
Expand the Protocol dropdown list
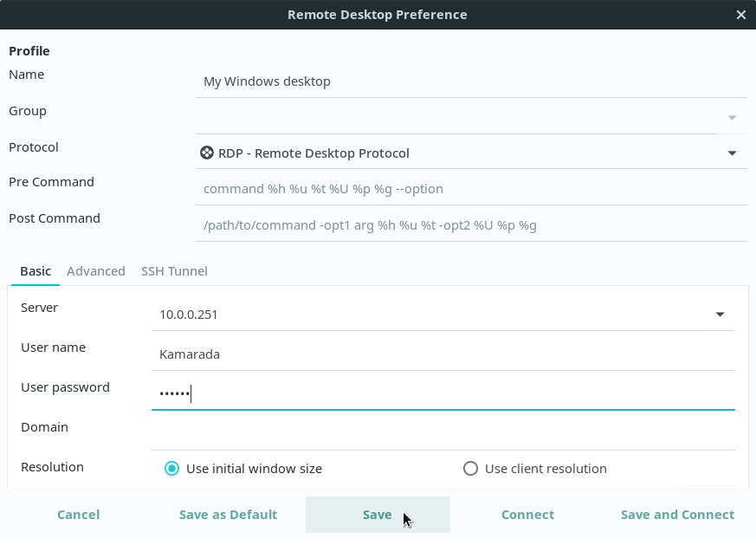coord(732,153)
